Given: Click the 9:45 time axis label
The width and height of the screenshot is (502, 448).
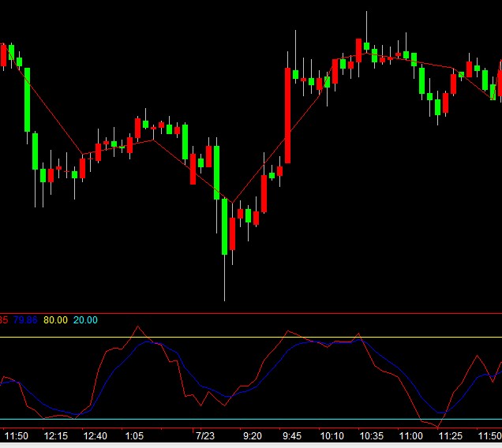Looking at the screenshot, I should click(292, 436).
